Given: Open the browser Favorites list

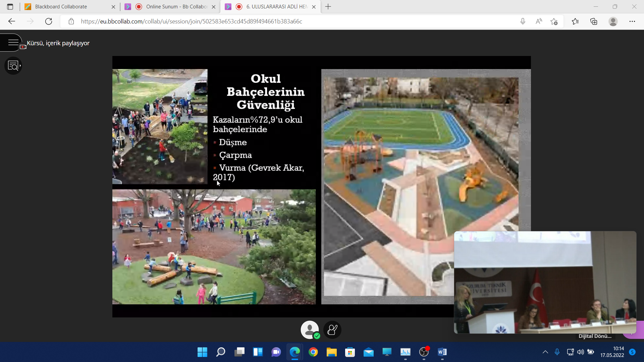Looking at the screenshot, I should [x=575, y=21].
